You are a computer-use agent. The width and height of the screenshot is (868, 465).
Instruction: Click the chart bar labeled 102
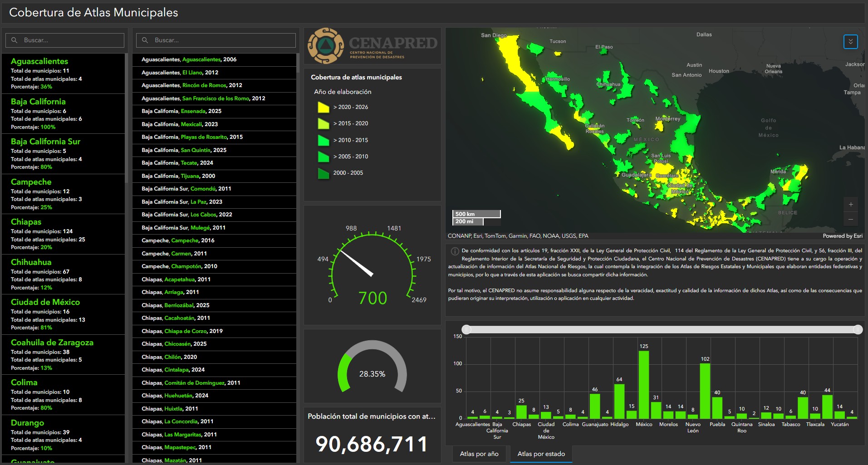(x=705, y=391)
